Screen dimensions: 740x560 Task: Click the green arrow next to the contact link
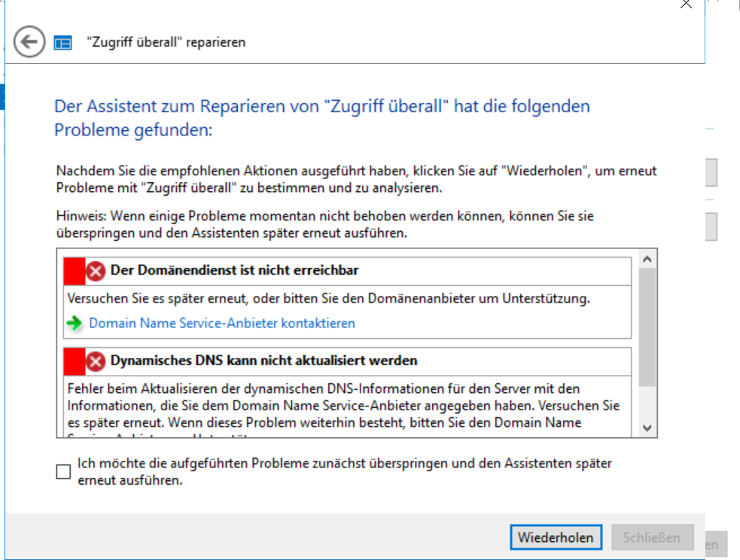75,324
